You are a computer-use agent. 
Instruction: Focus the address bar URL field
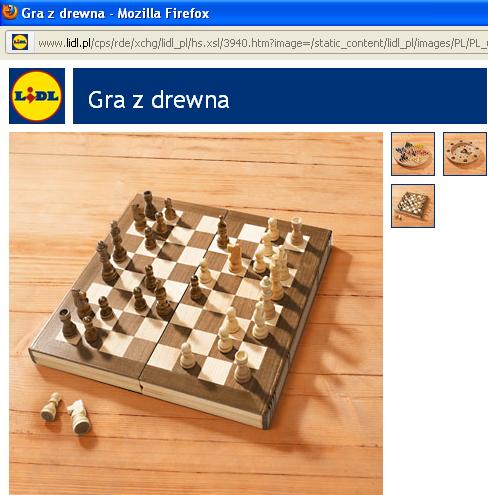(247, 43)
